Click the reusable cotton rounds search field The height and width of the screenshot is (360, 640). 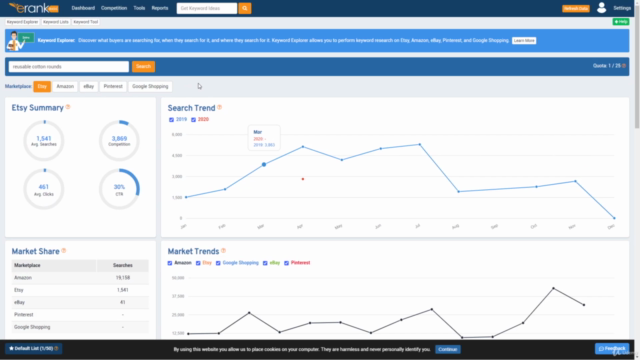[x=69, y=67]
